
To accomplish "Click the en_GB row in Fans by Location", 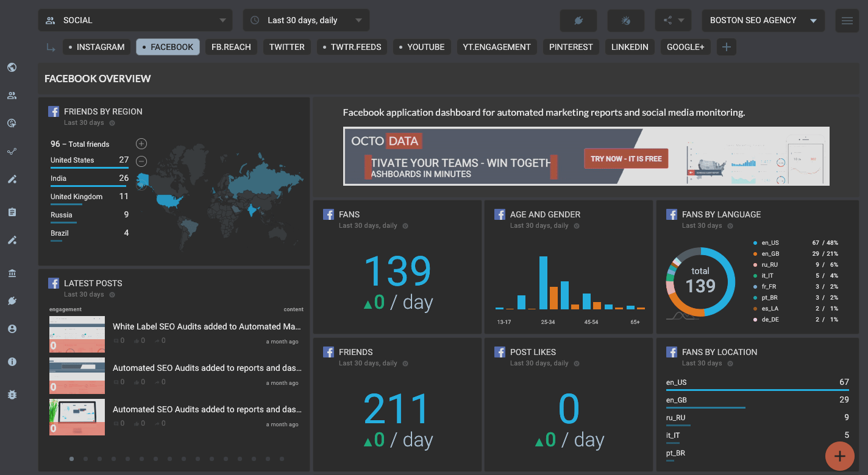I will pyautogui.click(x=758, y=401).
